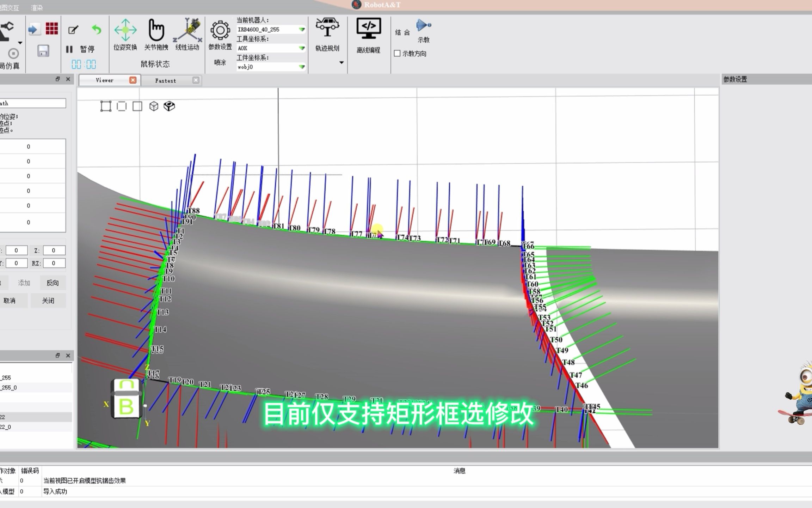Enable the 示教方向 checkbox
812x508 pixels.
(397, 54)
